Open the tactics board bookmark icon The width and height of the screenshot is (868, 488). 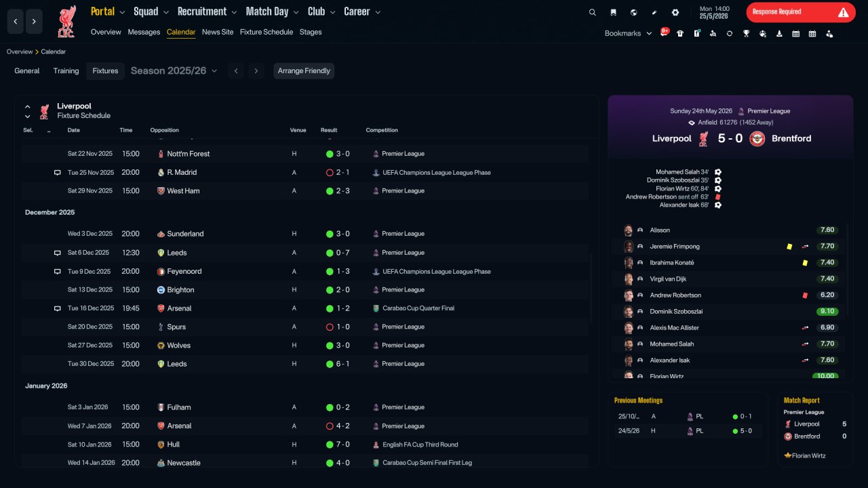click(x=696, y=33)
